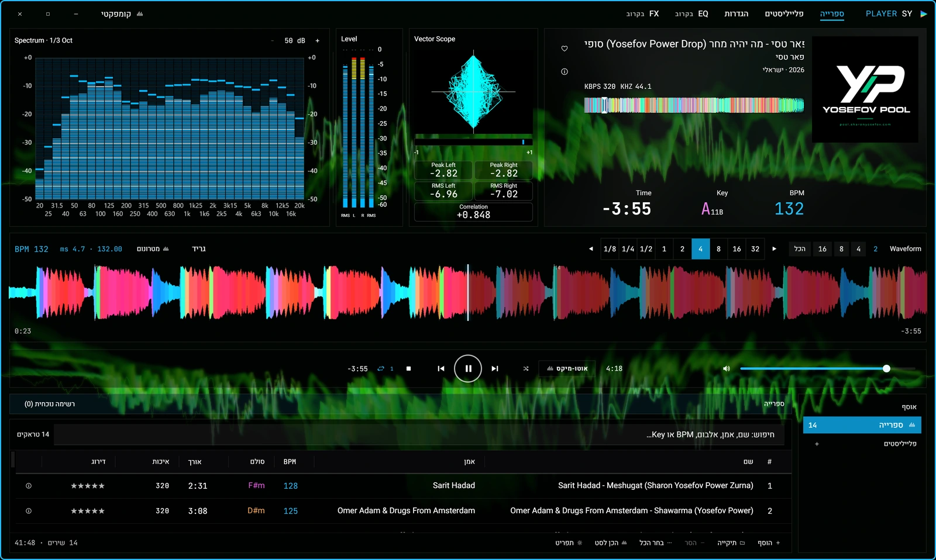
Task: Open track info icon under the heart
Action: click(x=565, y=71)
